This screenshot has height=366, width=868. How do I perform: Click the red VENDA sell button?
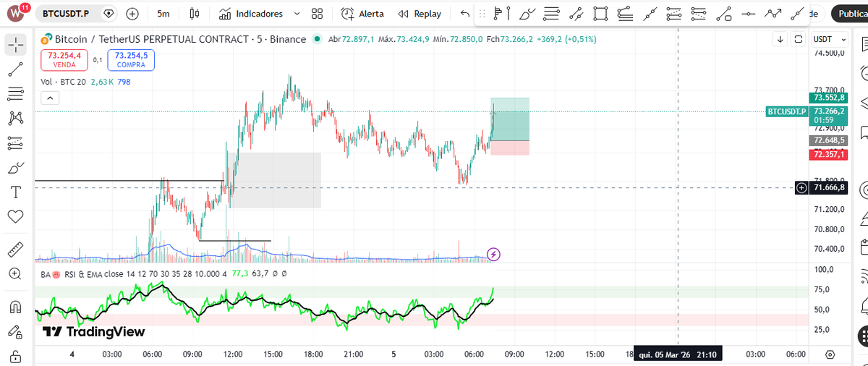[64, 59]
